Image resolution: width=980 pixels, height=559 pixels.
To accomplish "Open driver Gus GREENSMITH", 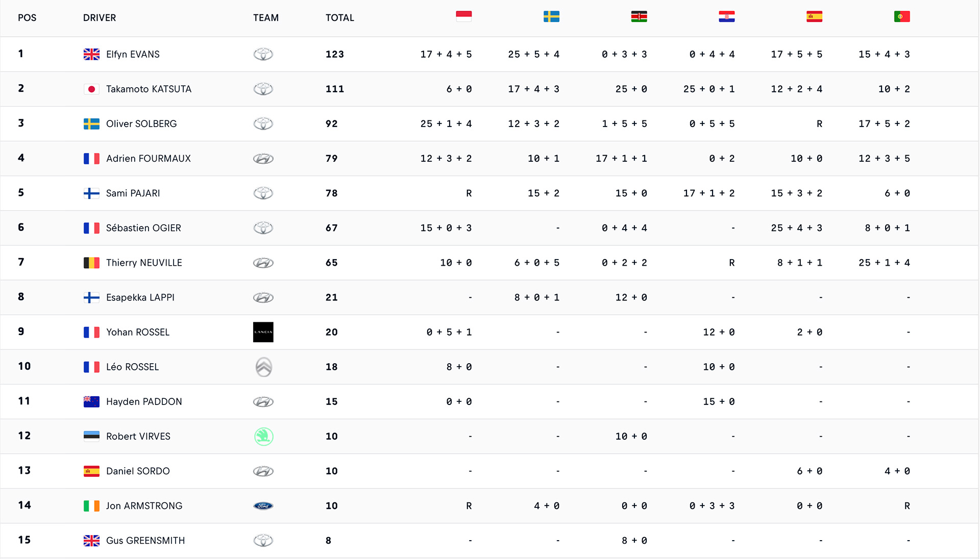I will click(x=145, y=541).
